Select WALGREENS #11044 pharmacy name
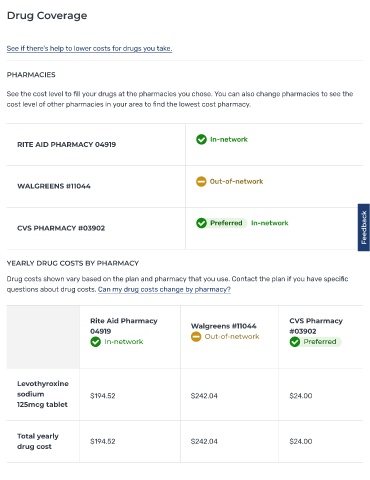 (x=54, y=186)
